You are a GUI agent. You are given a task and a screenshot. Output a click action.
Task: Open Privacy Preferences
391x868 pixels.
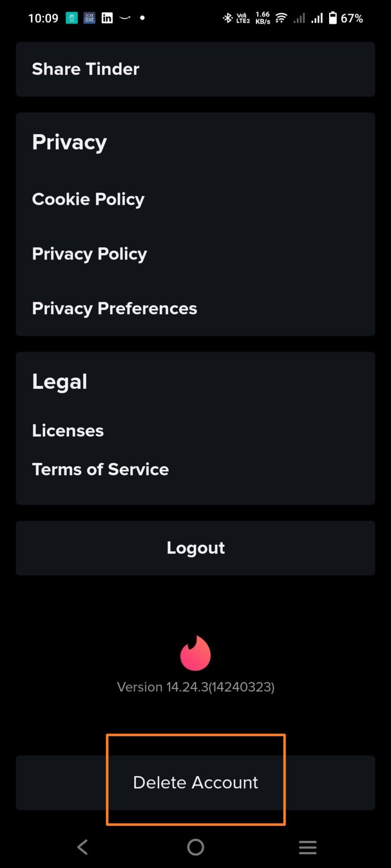tap(114, 309)
